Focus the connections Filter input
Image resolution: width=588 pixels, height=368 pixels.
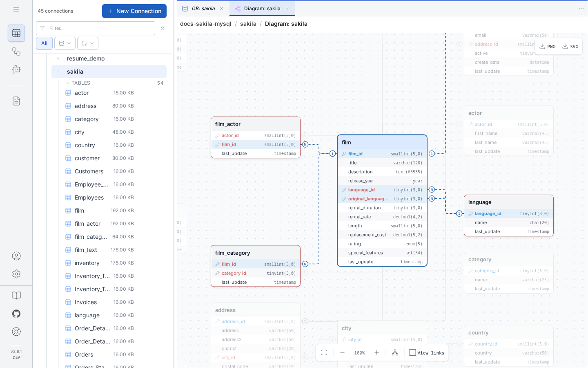[x=96, y=28]
